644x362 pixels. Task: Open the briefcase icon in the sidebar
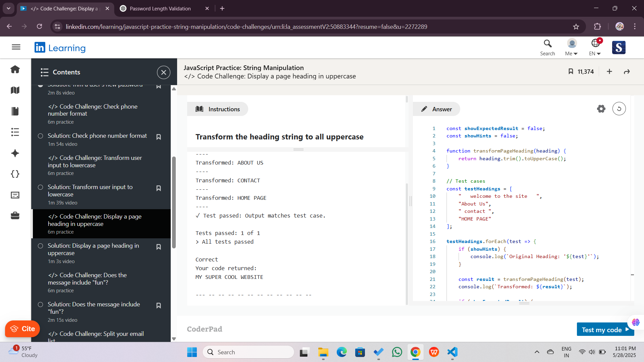[x=15, y=216]
